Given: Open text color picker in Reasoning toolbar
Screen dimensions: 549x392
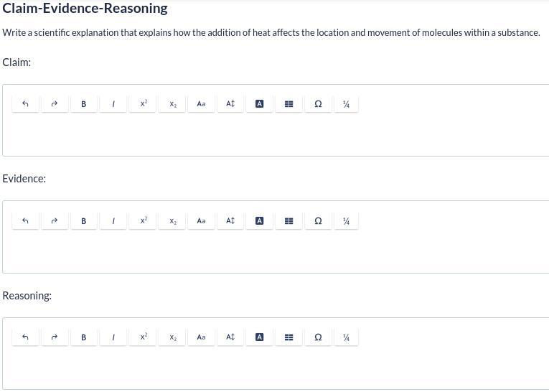Looking at the screenshot, I should coord(260,337).
